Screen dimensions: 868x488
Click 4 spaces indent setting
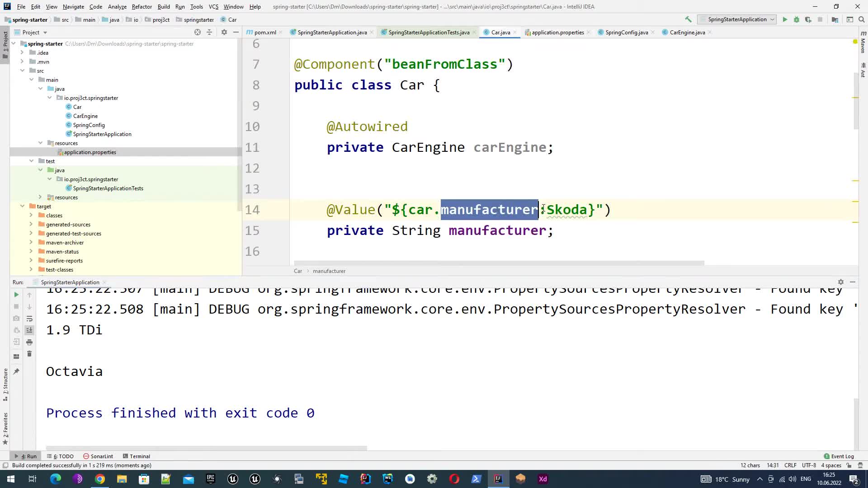click(831, 465)
